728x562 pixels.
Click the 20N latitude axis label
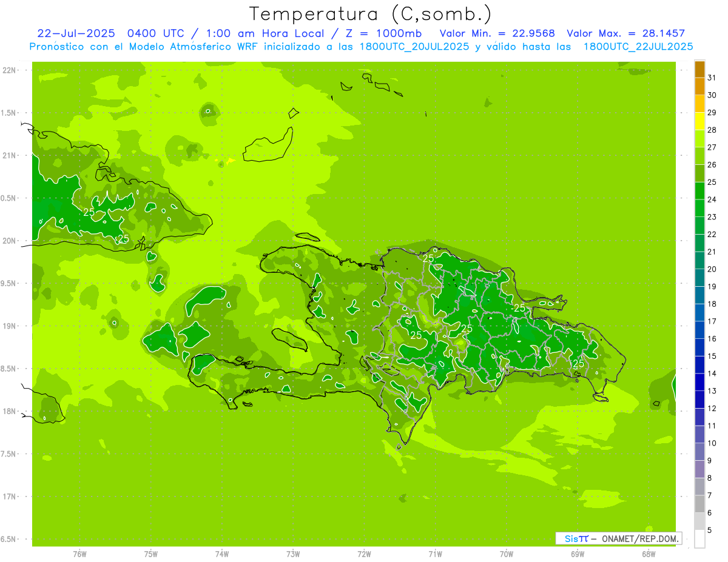(x=9, y=241)
